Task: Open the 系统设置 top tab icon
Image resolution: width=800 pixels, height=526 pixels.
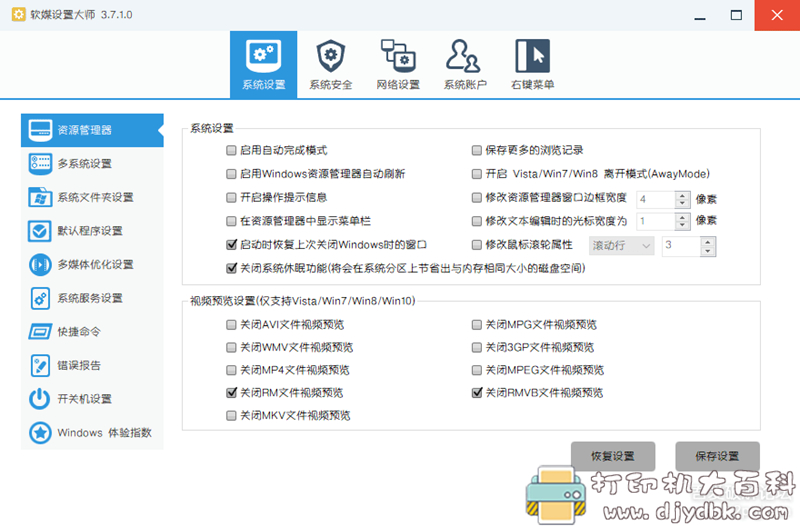Action: tap(263, 57)
